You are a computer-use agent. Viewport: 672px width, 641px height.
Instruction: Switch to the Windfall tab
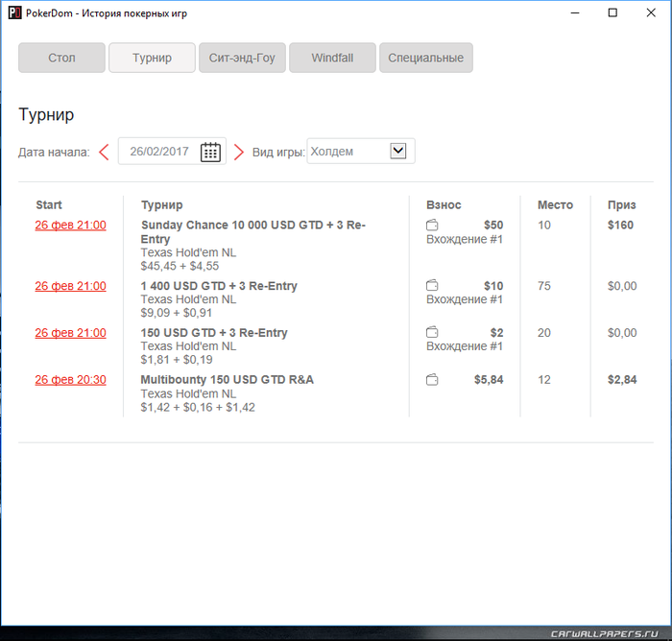tap(332, 58)
